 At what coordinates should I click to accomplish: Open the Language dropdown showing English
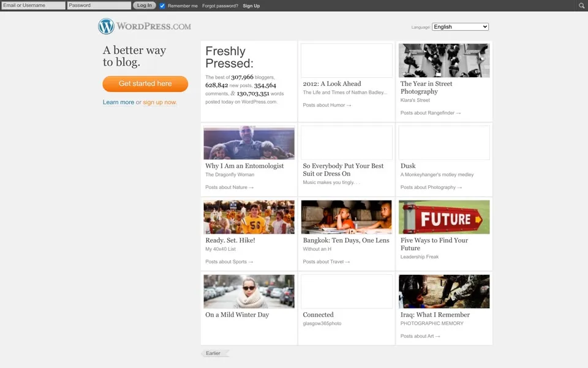tap(460, 26)
